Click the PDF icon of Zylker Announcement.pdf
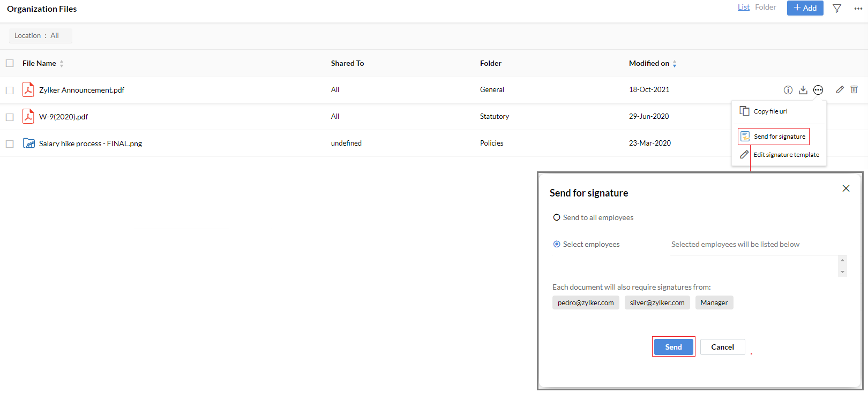Screen dimensions: 868x393 pos(28,89)
